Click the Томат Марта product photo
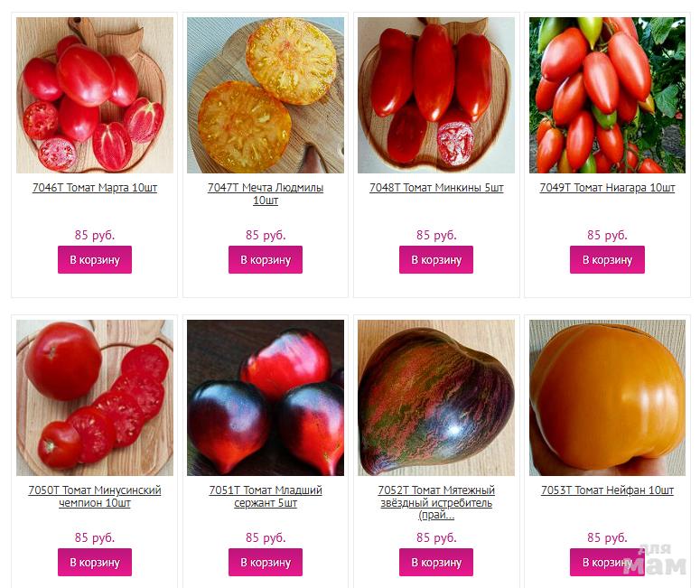This screenshot has height=588, width=700. click(x=95, y=95)
